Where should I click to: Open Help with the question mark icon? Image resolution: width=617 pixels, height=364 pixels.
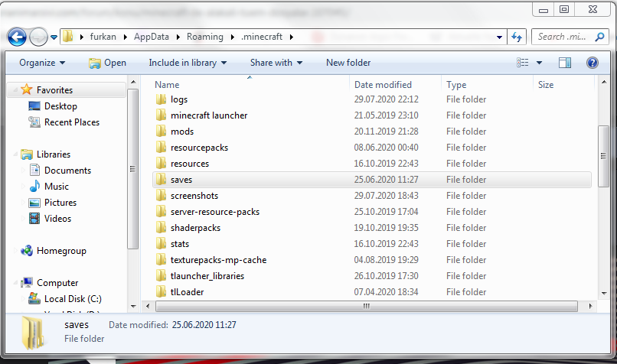pos(592,63)
